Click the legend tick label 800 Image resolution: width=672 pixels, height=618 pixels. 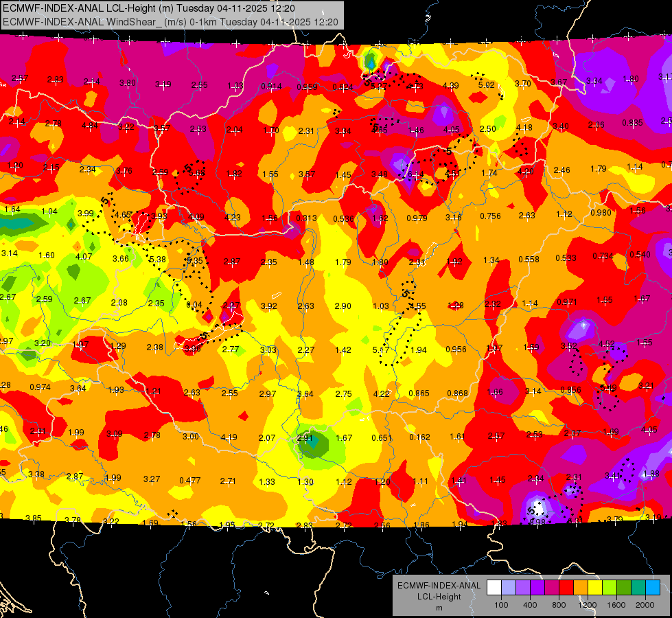(559, 605)
